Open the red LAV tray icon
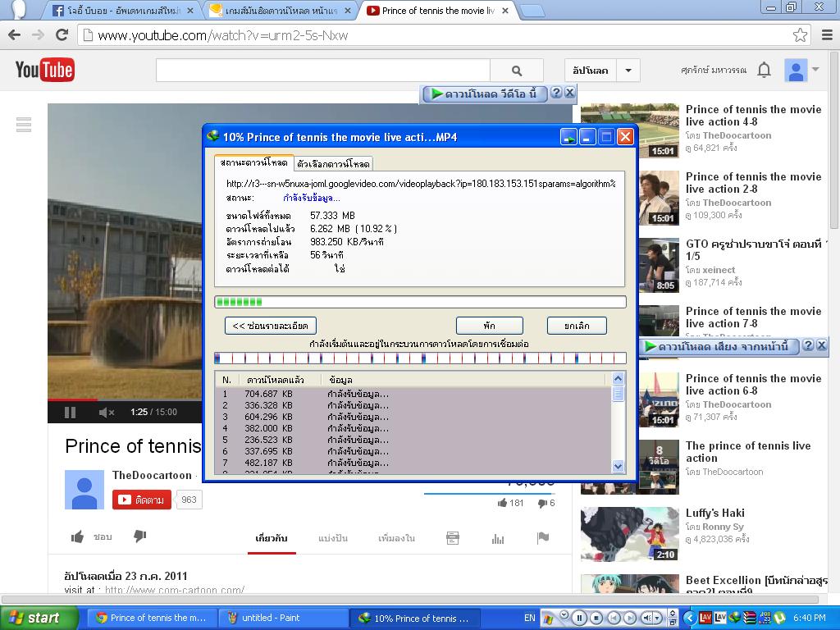840x630 pixels. pyautogui.click(x=705, y=618)
